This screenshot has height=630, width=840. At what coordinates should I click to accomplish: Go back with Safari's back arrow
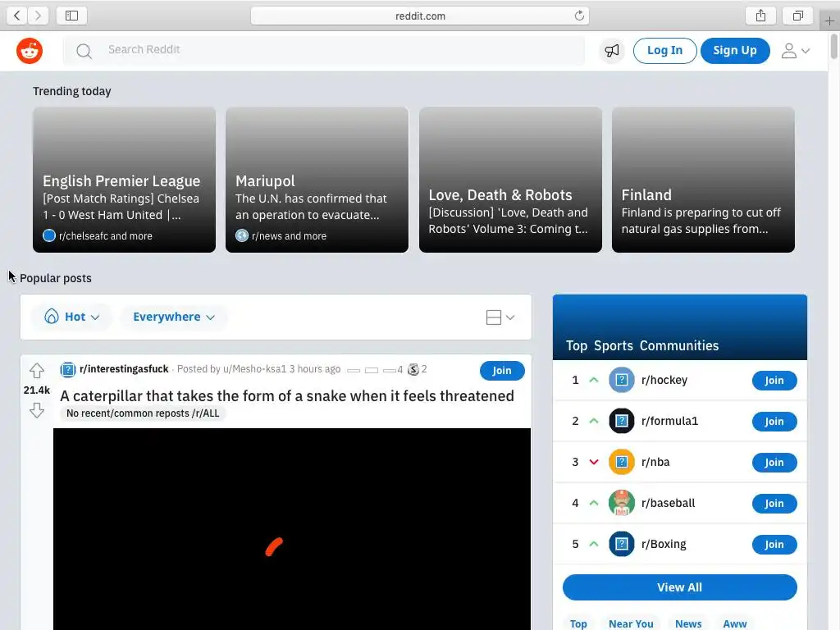point(17,16)
